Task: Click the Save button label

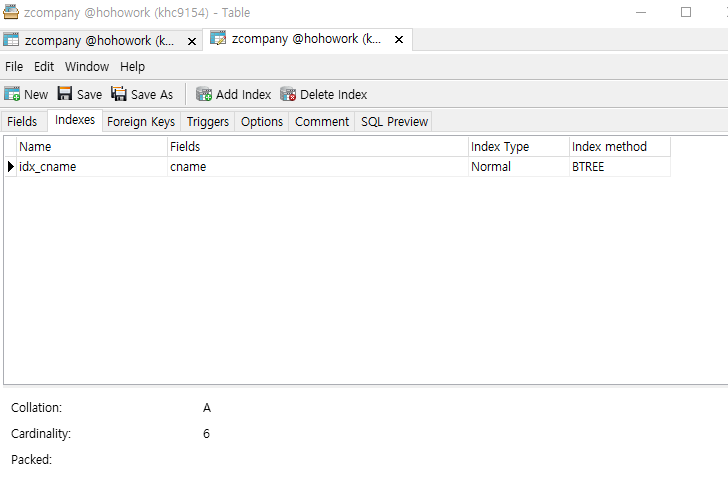Action: click(90, 94)
